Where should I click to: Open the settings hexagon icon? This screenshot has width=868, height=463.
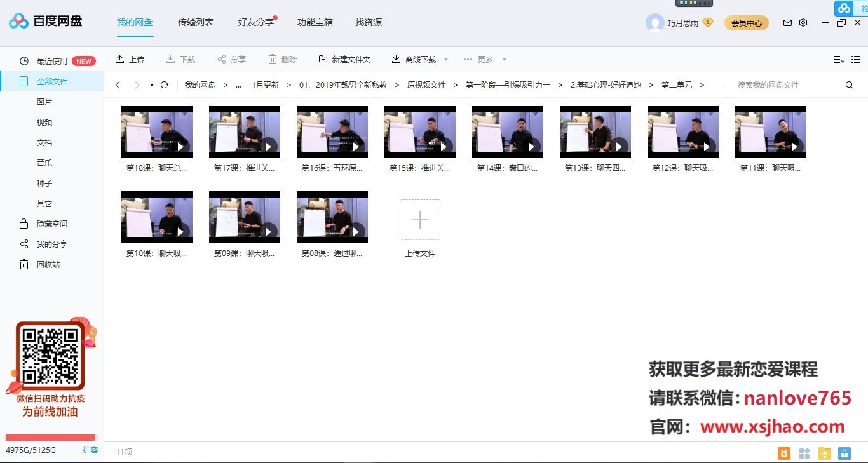tap(803, 23)
